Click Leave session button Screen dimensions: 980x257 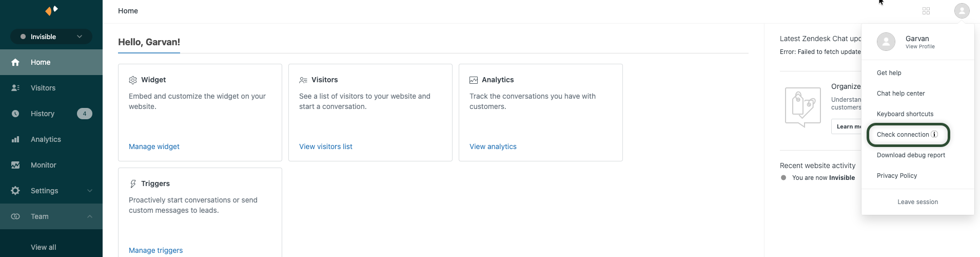click(x=917, y=202)
